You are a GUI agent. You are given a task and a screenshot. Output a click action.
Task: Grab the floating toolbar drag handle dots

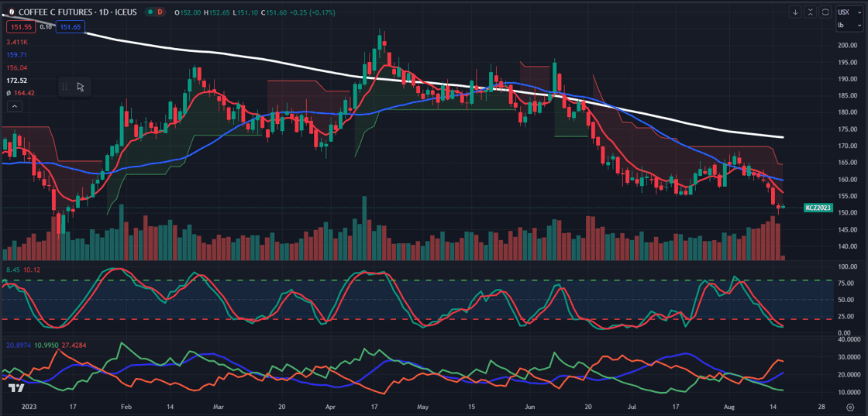(x=65, y=87)
